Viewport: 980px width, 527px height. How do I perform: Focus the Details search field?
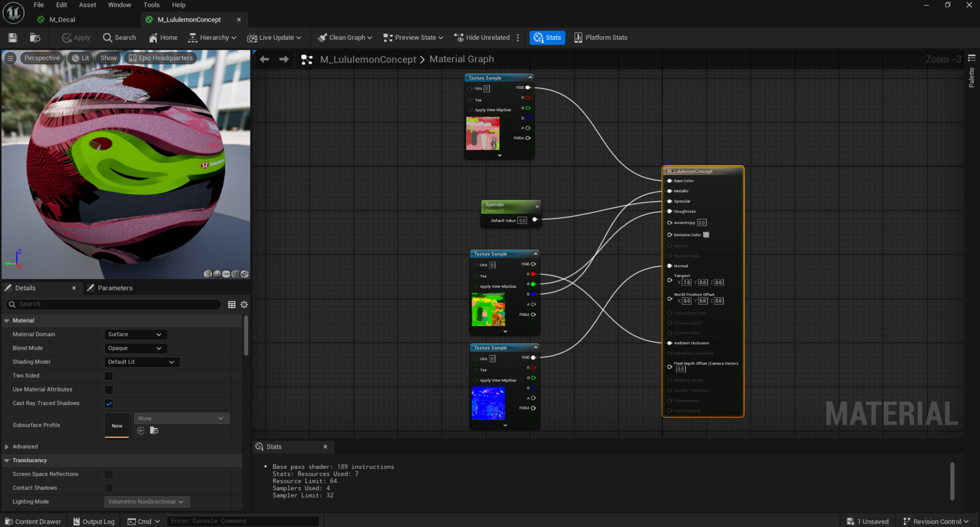coord(114,304)
